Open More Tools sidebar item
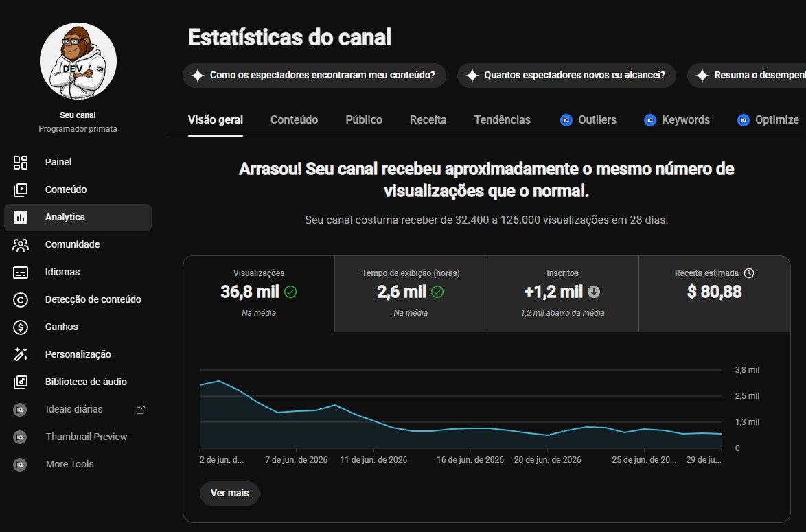This screenshot has width=806, height=532. [78, 465]
